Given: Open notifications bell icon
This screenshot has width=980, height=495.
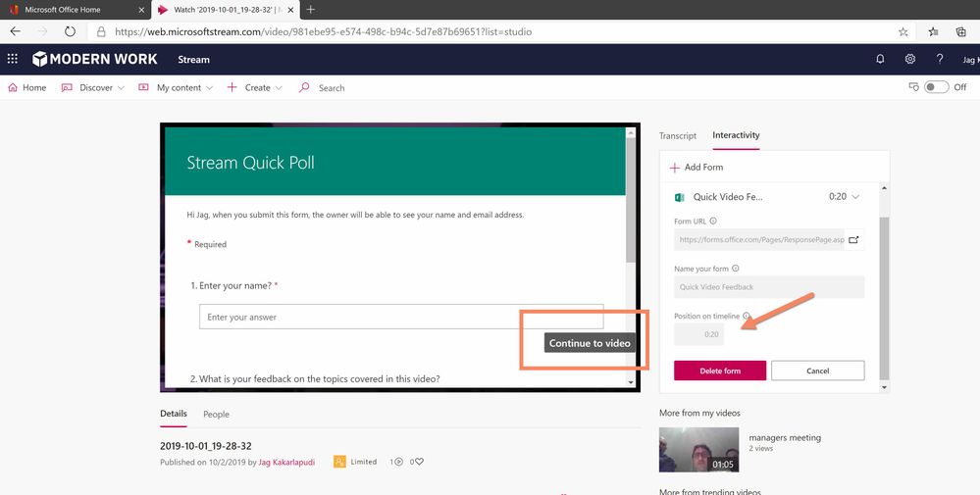Looking at the screenshot, I should click(x=880, y=59).
